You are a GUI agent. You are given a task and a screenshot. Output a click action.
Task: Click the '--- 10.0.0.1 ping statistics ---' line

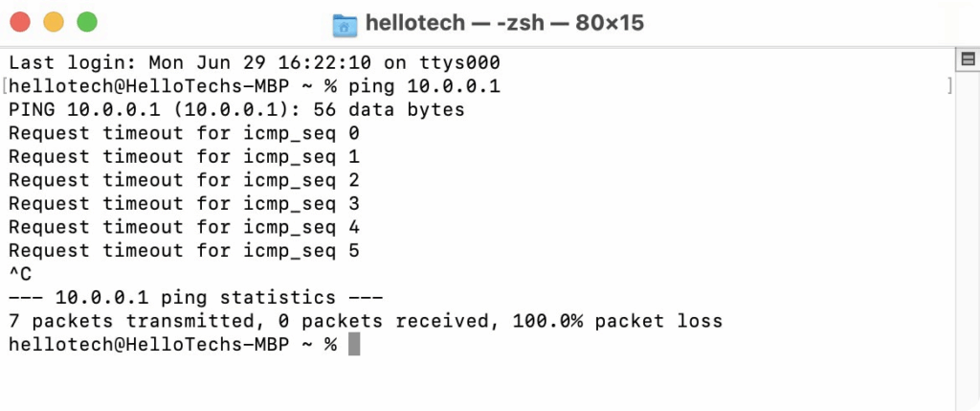[195, 298]
